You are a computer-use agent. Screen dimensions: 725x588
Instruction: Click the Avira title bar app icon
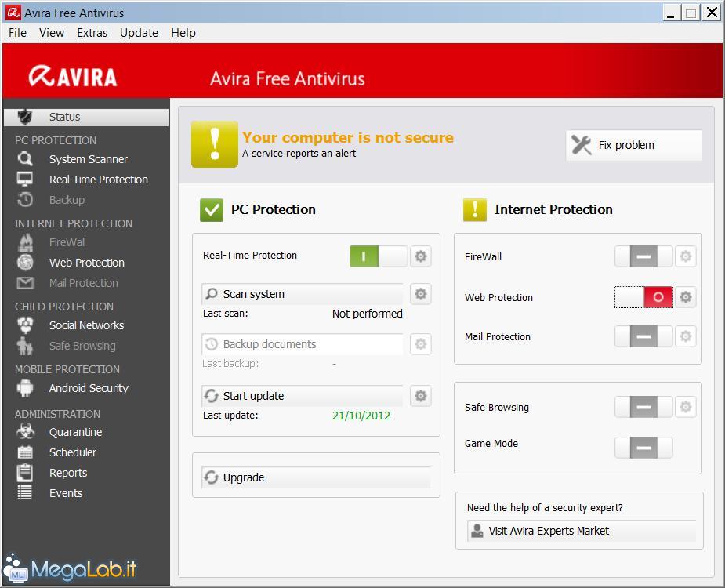pyautogui.click(x=13, y=13)
